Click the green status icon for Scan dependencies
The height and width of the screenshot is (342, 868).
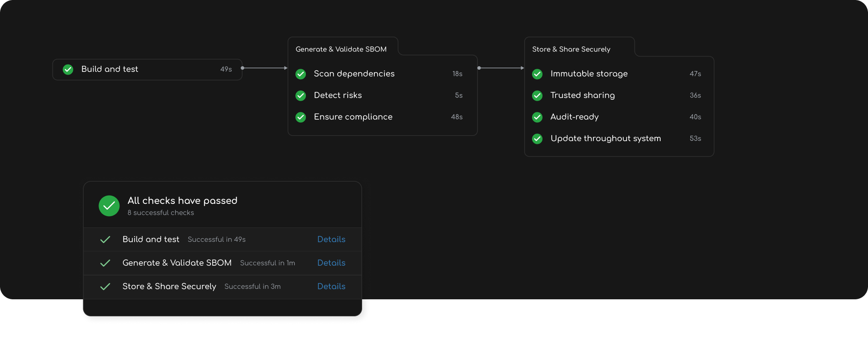301,74
